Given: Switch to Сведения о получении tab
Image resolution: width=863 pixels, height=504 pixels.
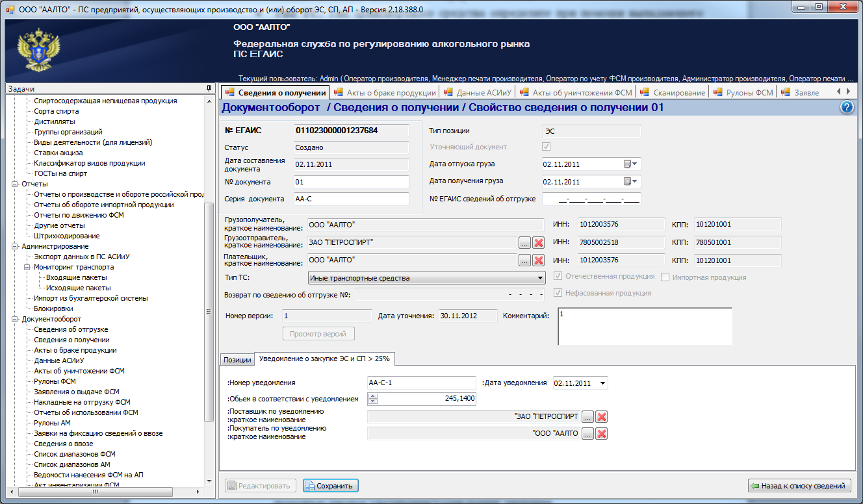Looking at the screenshot, I should 275,93.
